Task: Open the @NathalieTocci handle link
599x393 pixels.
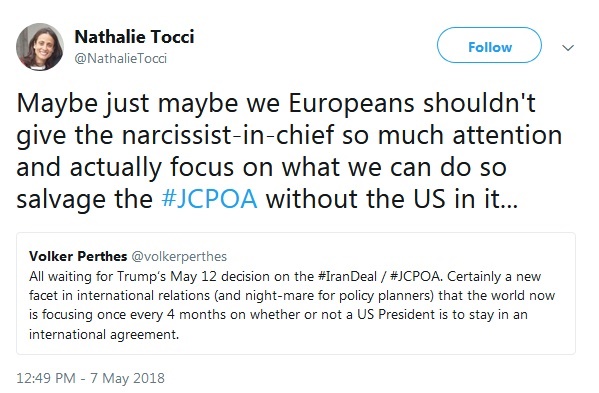Action: (121, 58)
